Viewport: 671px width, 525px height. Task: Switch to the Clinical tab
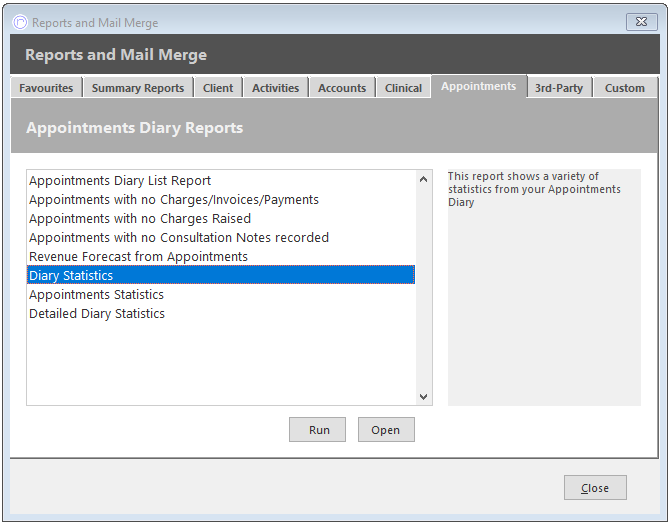403,88
